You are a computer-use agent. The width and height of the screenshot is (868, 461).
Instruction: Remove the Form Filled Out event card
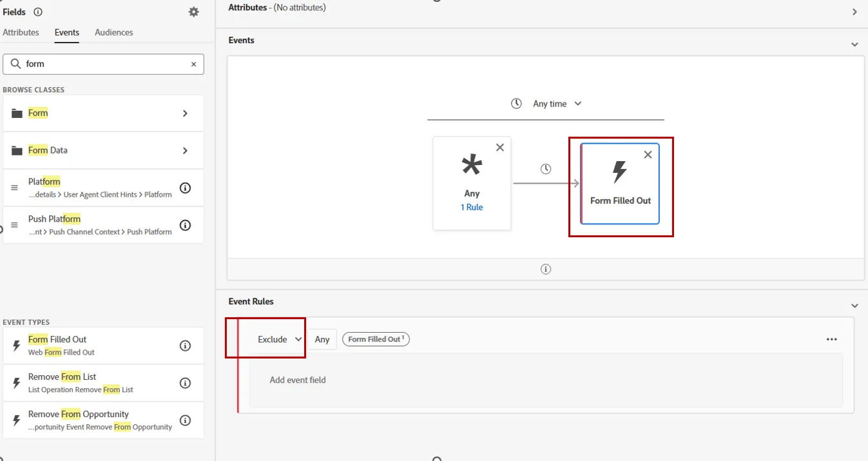point(648,154)
